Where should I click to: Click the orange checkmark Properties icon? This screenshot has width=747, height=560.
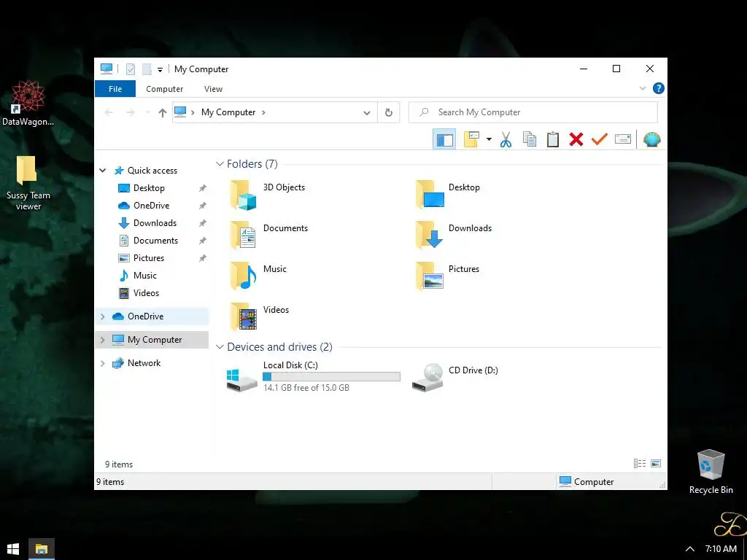[x=600, y=139]
